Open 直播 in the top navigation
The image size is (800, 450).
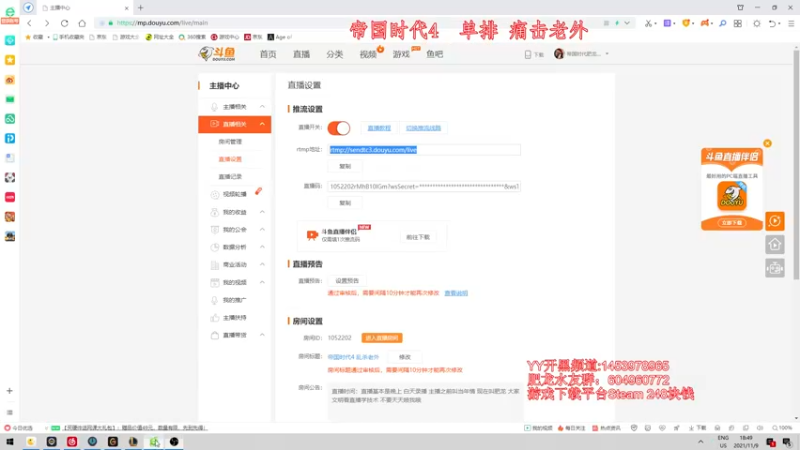[301, 54]
